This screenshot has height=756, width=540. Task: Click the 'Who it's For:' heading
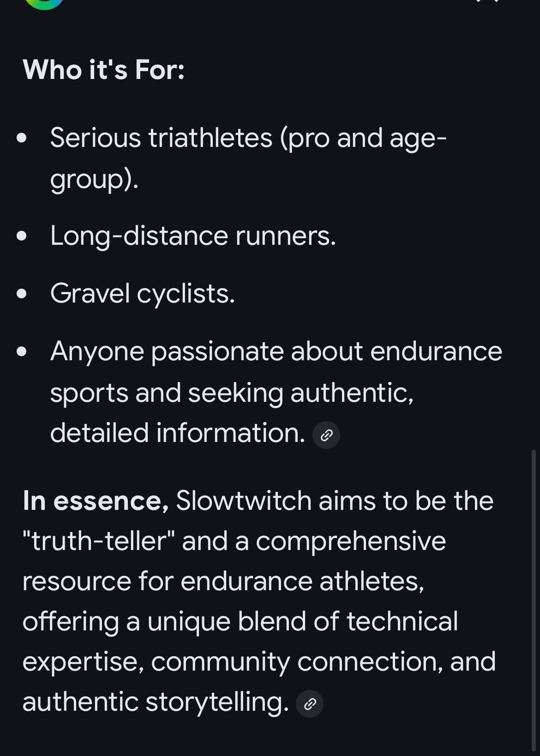(x=104, y=70)
